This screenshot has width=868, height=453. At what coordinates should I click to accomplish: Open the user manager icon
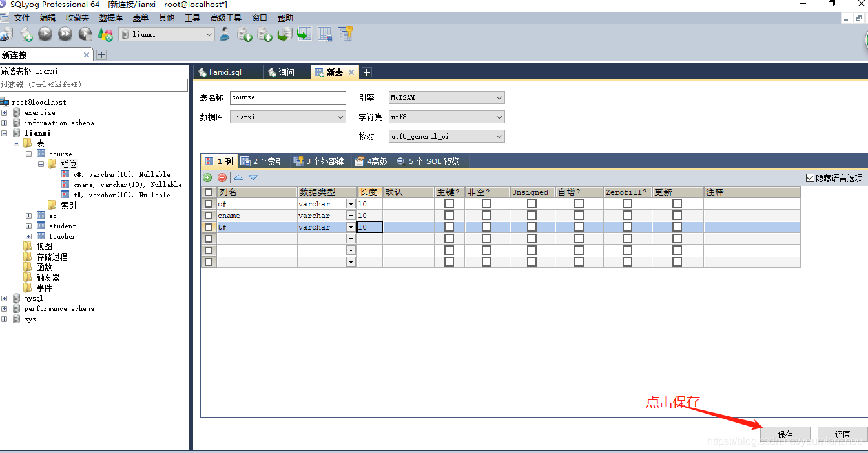(225, 34)
